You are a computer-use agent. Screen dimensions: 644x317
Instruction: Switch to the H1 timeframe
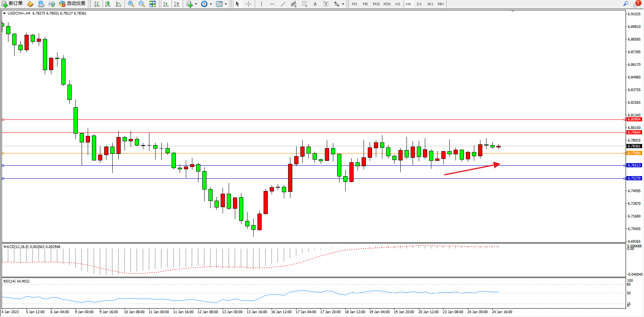click(398, 4)
